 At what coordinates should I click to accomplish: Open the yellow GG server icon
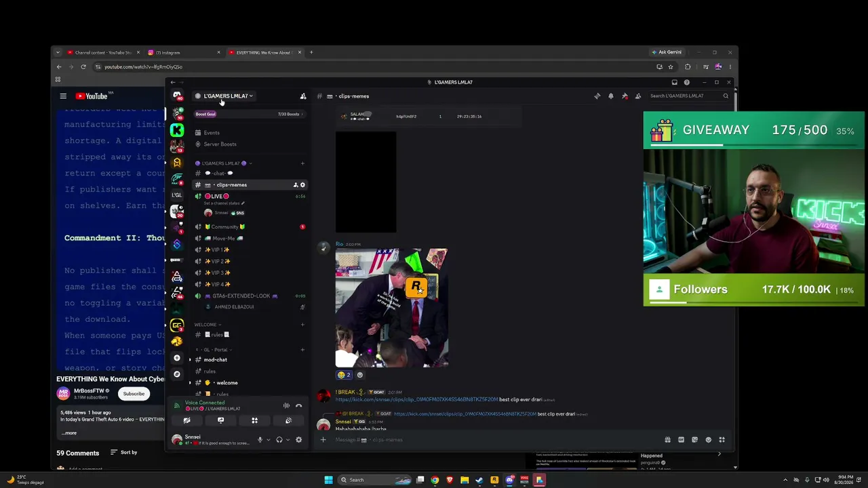[x=177, y=325]
